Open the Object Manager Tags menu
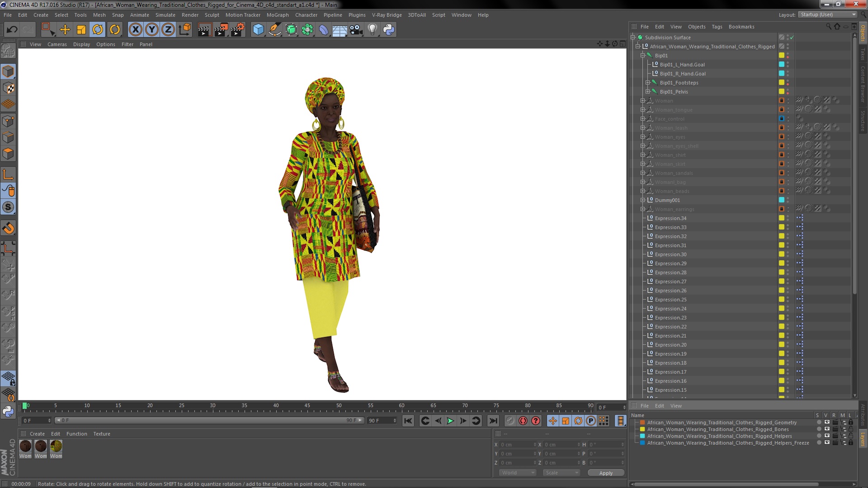 [x=717, y=27]
